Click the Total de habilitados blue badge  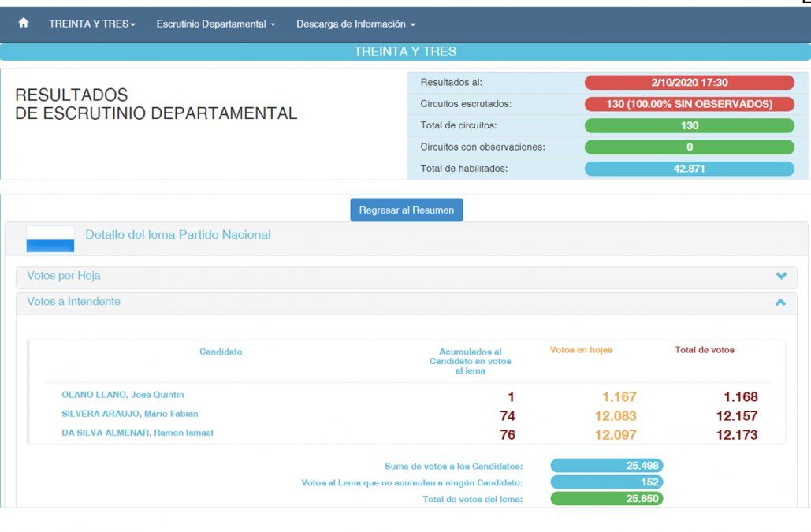coord(689,169)
